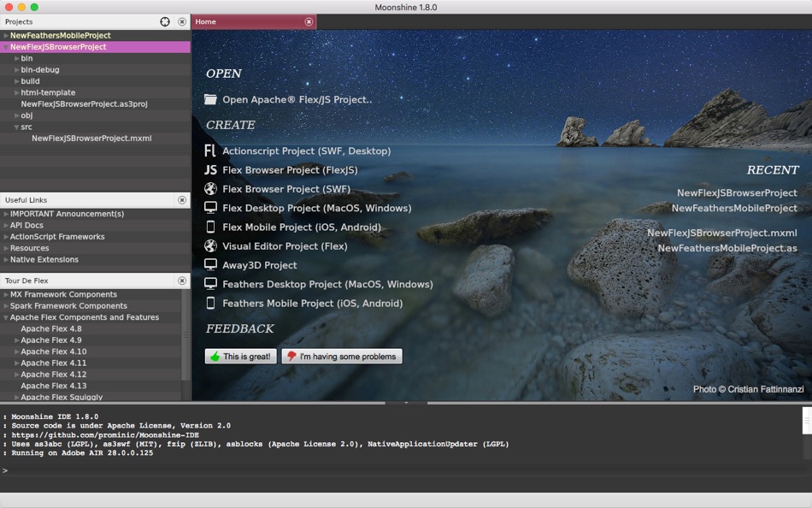
Task: Select Apache Flex 4.8 entry
Action: tap(51, 328)
